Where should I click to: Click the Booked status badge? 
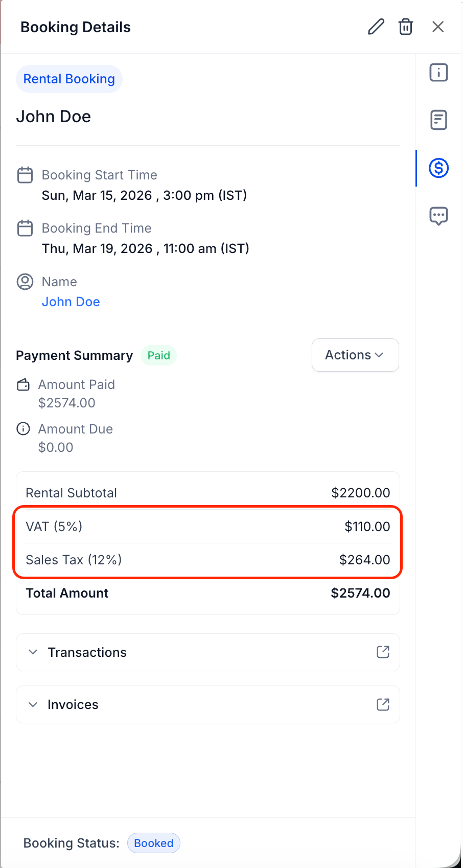154,843
